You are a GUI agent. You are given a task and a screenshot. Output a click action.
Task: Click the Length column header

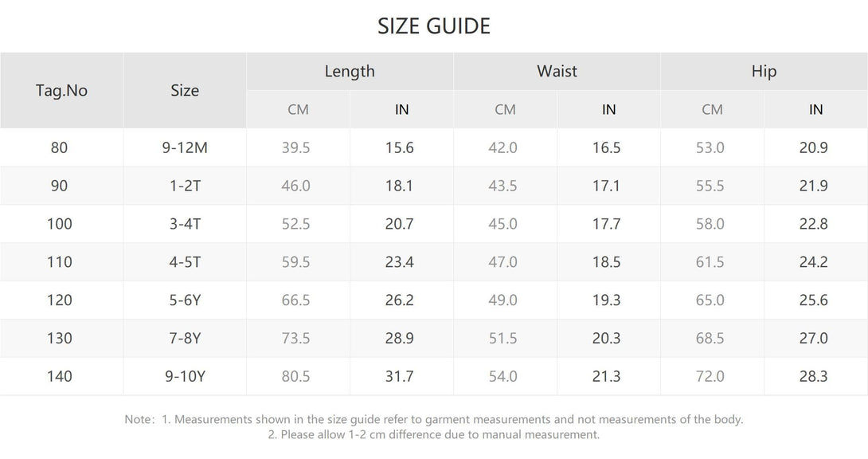click(350, 71)
